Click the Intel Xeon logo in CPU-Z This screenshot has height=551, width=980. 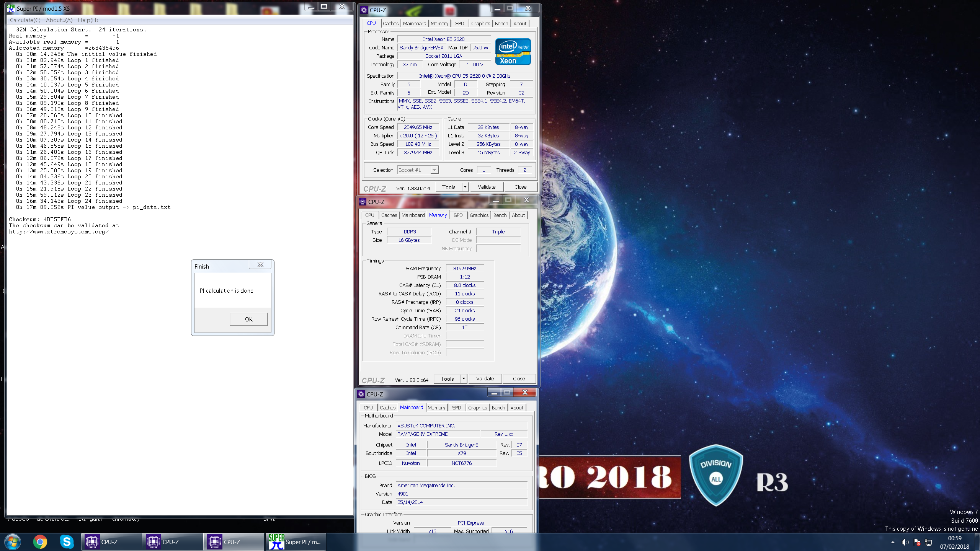[x=513, y=52]
